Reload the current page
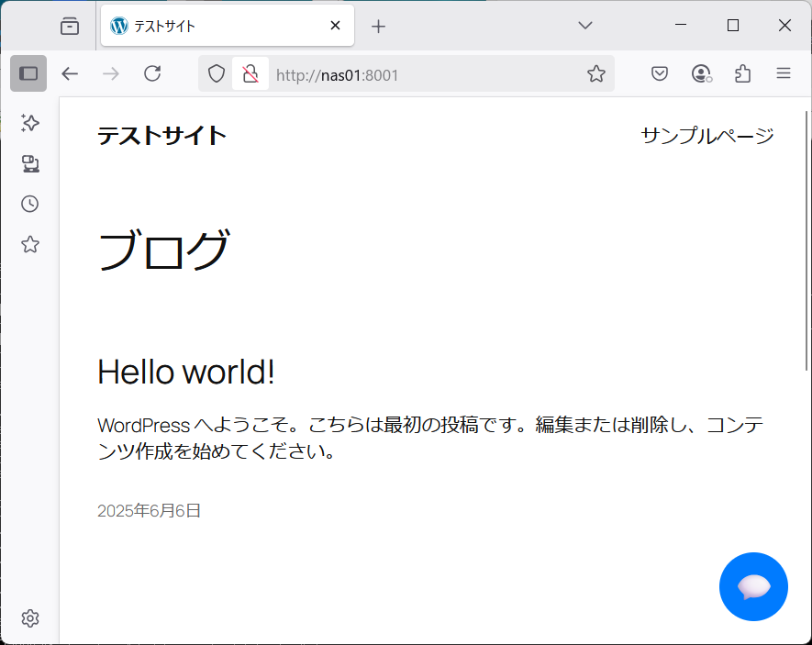 152,74
